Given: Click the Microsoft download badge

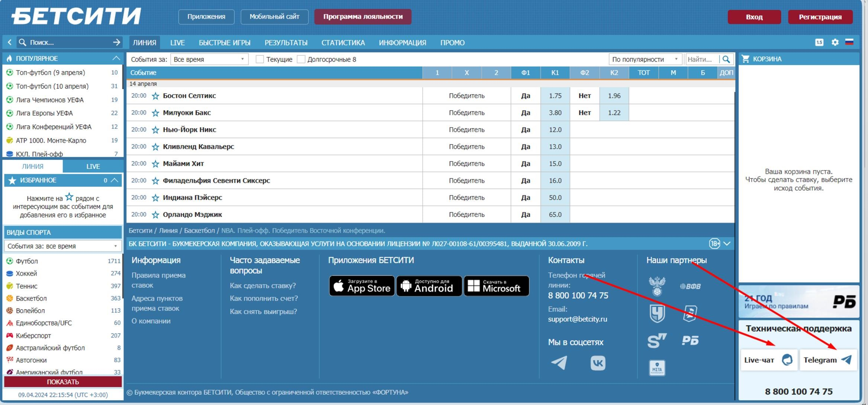Looking at the screenshot, I should point(496,286).
